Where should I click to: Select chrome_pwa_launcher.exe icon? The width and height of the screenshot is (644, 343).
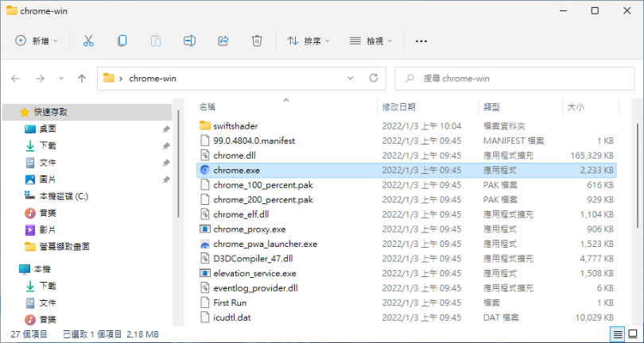(x=204, y=244)
